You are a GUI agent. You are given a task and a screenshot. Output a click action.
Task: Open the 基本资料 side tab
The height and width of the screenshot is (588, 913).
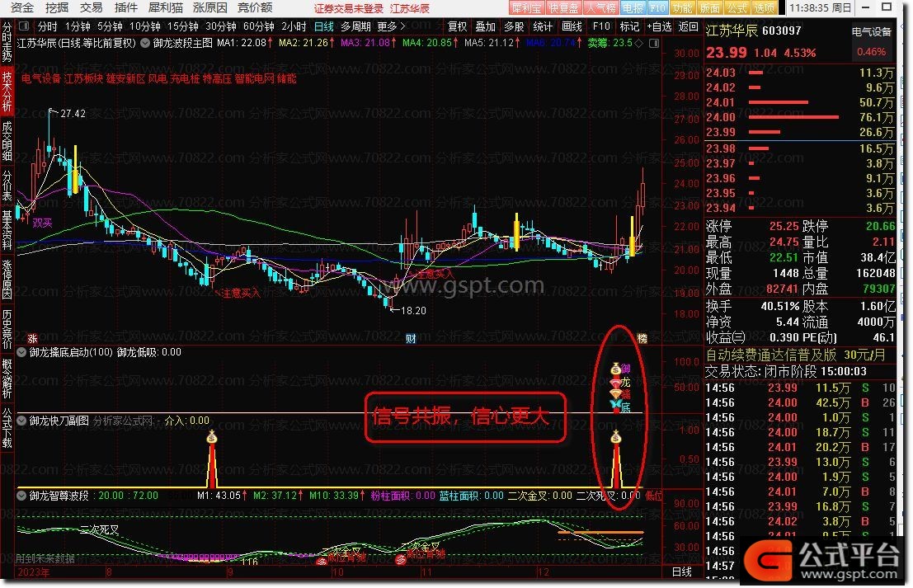[7, 229]
